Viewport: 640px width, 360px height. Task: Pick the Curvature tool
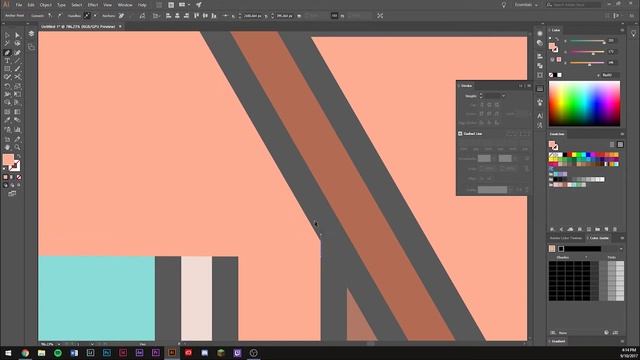18,53
